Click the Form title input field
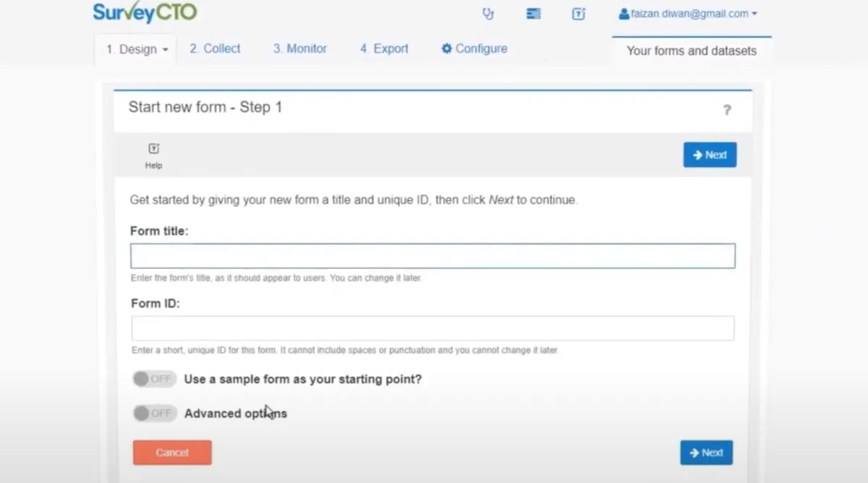The image size is (868, 483). click(x=433, y=256)
